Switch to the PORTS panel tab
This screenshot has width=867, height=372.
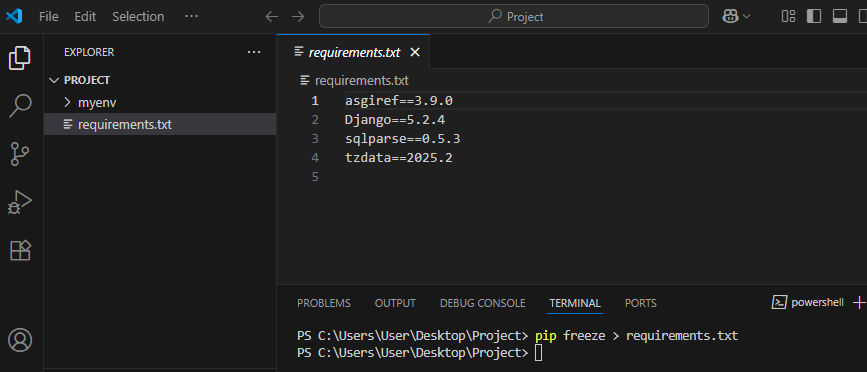coord(641,303)
